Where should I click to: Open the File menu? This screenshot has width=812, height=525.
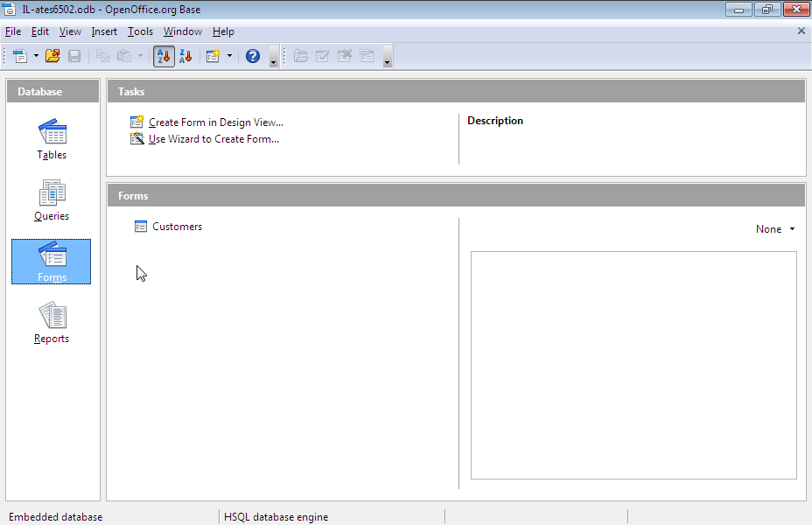(x=13, y=31)
